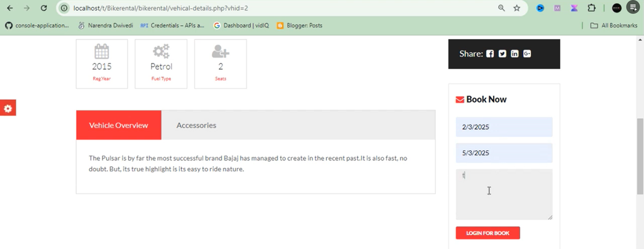
Task: Bookmark this page with the star icon
Action: [x=517, y=8]
